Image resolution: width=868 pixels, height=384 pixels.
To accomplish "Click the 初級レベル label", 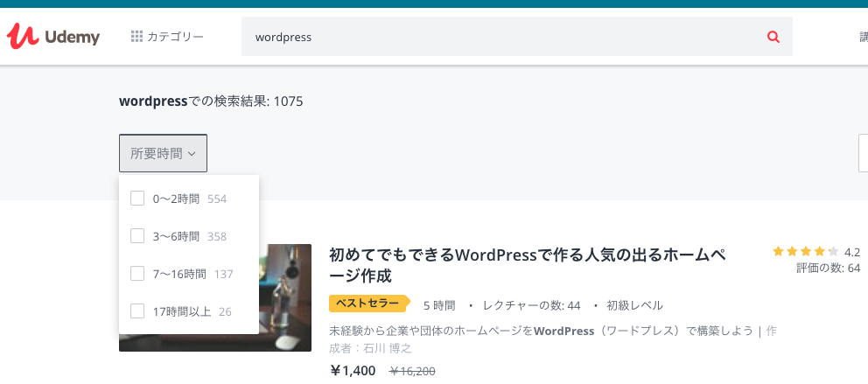I will pos(635,305).
